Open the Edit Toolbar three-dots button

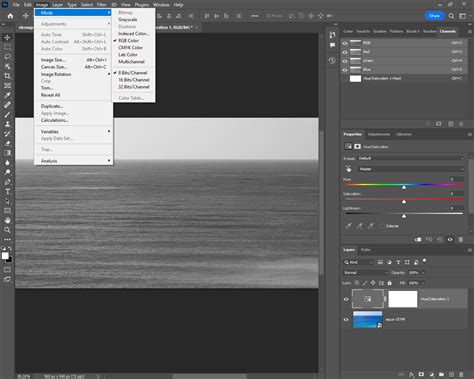click(7, 239)
